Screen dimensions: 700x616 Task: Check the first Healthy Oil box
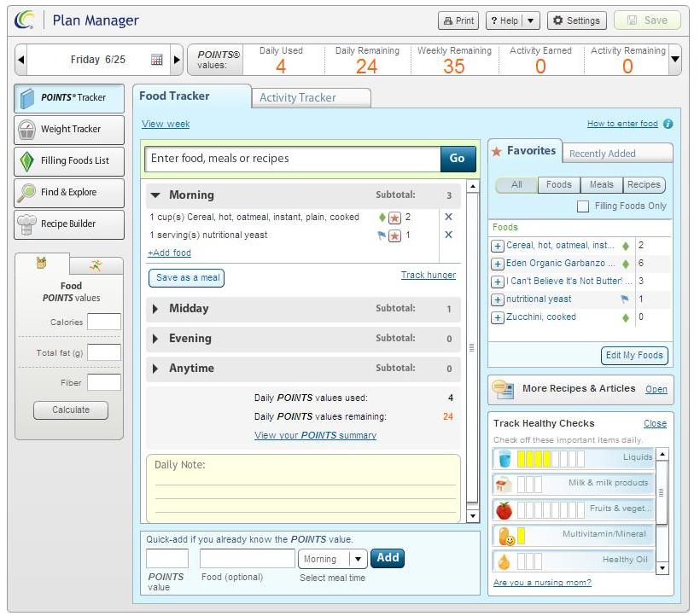pos(521,562)
